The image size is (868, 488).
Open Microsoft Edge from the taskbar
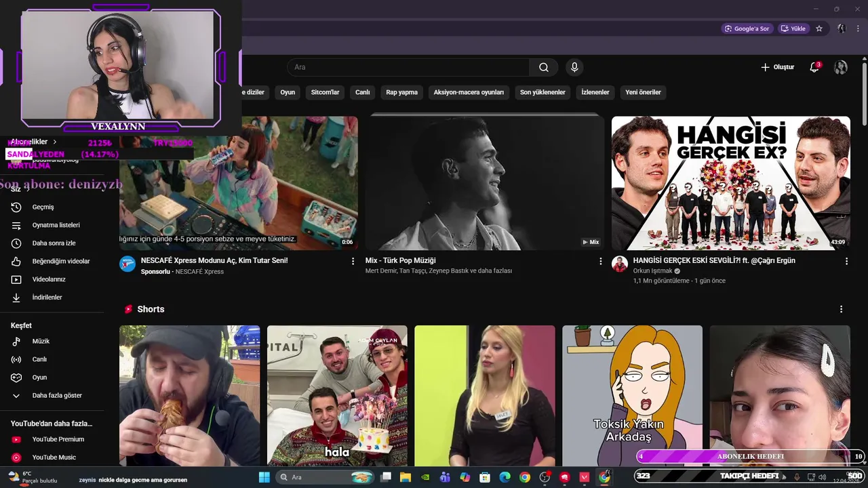click(x=505, y=477)
